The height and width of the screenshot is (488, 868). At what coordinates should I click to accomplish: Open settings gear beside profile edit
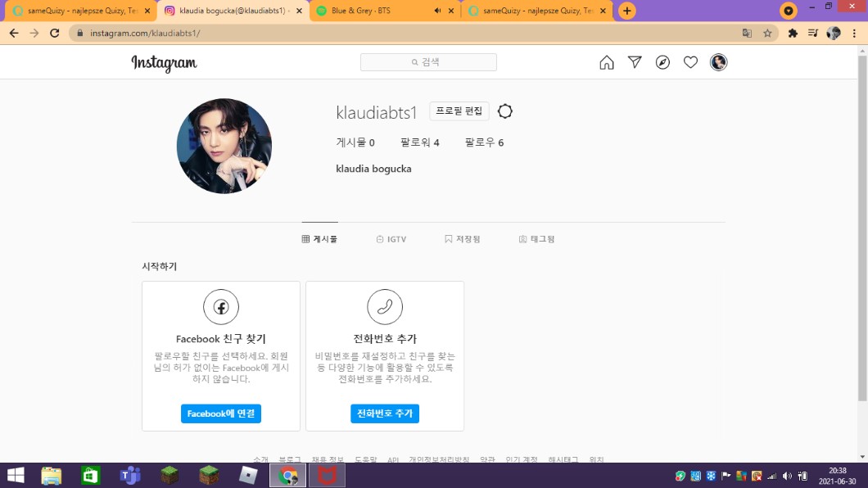(x=505, y=111)
